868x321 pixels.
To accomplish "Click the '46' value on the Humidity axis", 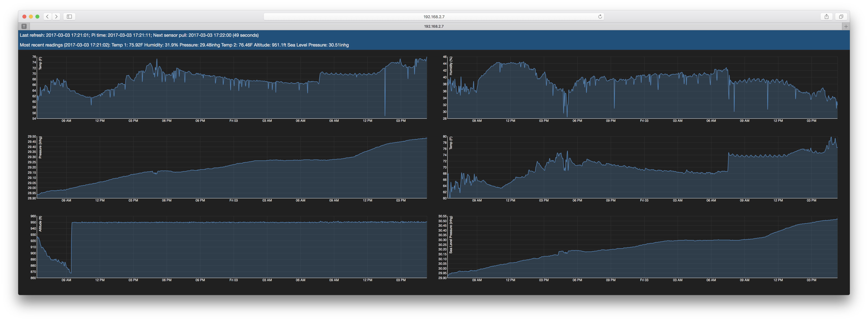I will pos(445,57).
